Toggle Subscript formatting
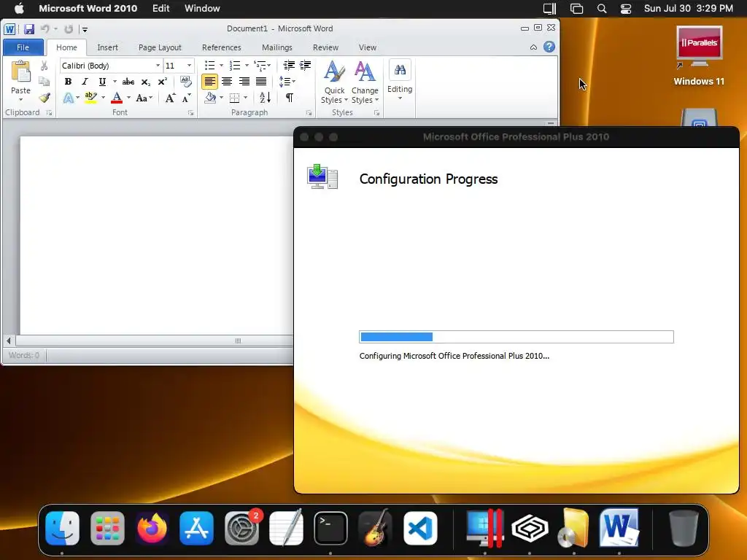Screen dimensions: 747x560 point(146,82)
